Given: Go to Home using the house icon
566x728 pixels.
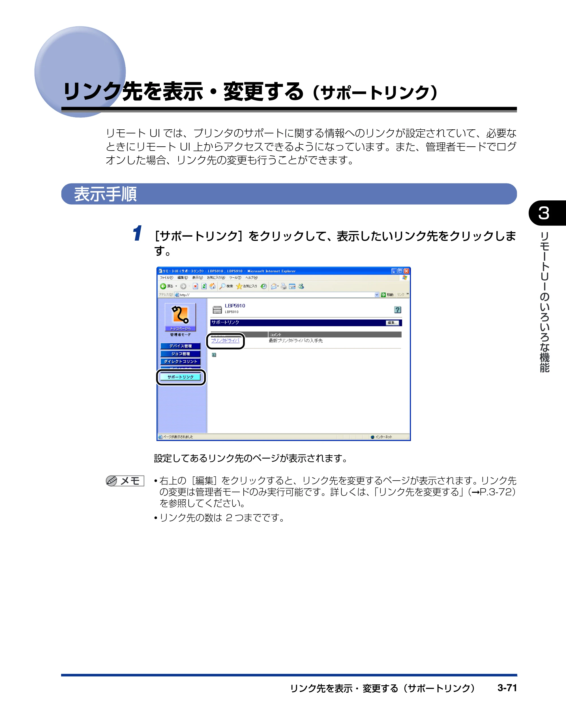Looking at the screenshot, I should click(212, 286).
